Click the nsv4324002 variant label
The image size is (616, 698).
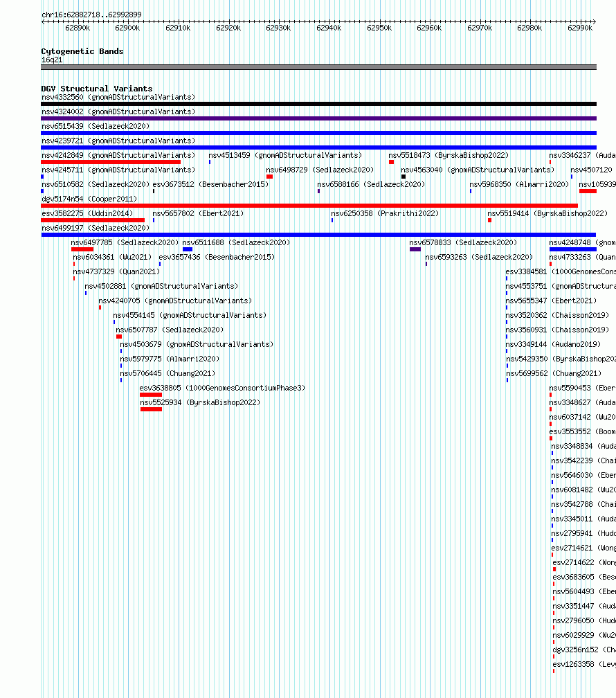(118, 111)
